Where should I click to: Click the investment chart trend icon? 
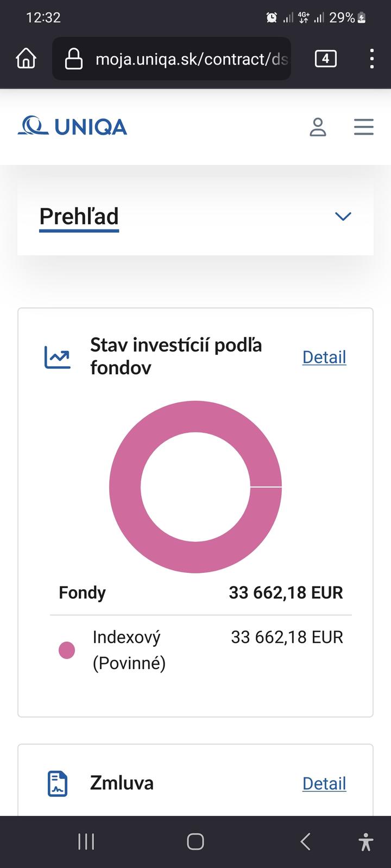[58, 358]
